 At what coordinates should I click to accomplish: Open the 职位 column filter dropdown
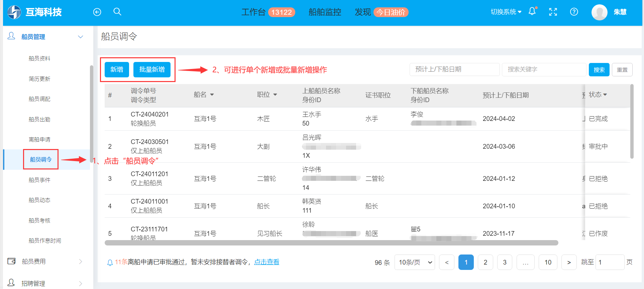(275, 95)
